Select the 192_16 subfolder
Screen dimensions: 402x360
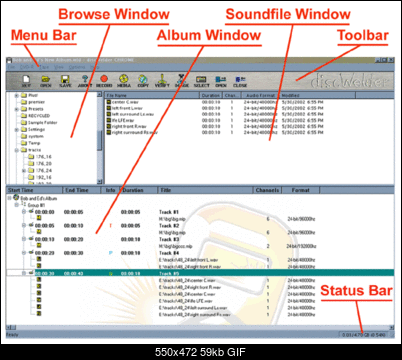coord(44,177)
